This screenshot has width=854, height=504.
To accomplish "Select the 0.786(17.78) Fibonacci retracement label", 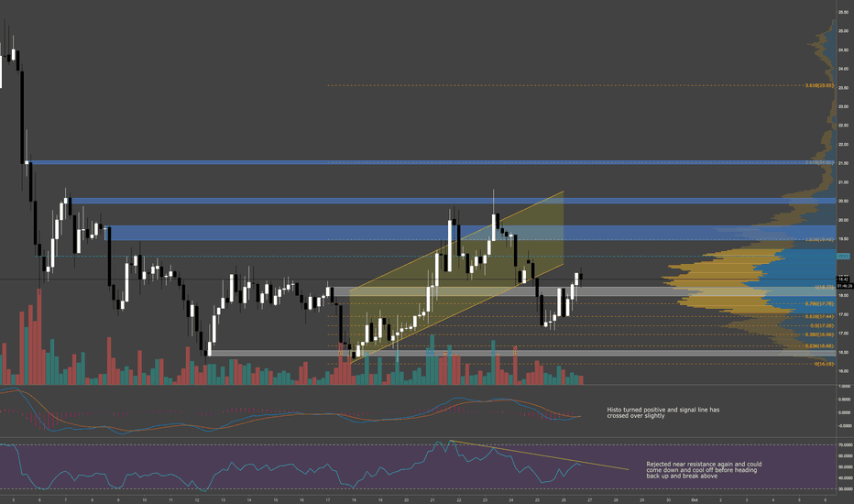I will point(819,303).
